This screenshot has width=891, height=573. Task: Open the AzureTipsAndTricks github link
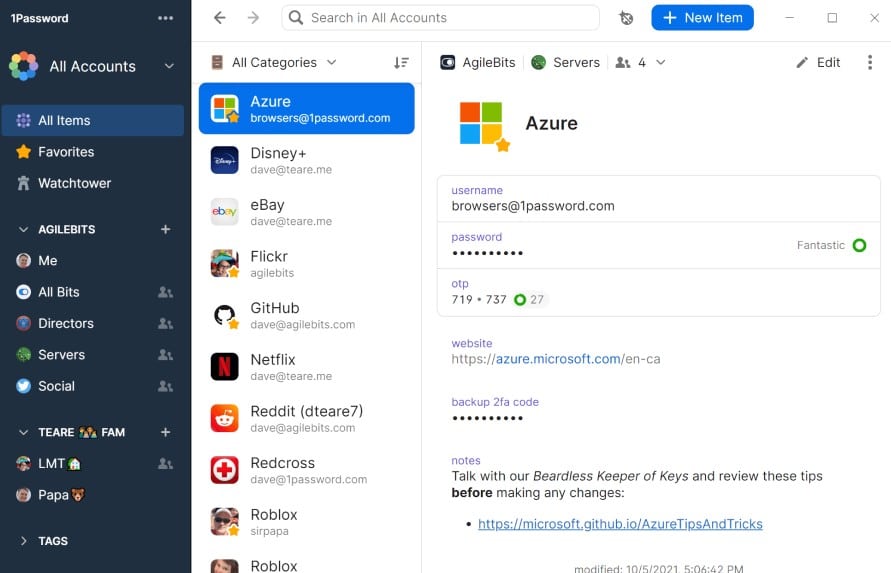tap(620, 524)
